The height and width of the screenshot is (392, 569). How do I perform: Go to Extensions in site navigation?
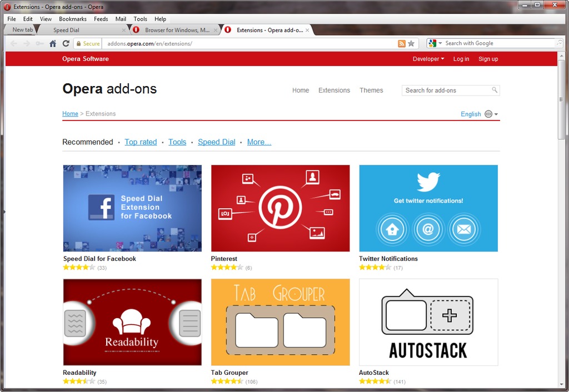pyautogui.click(x=334, y=91)
